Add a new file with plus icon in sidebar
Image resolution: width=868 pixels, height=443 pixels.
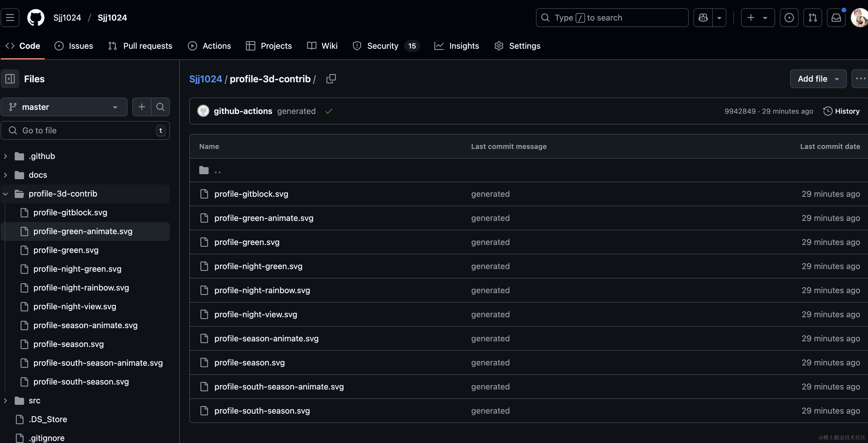point(142,107)
